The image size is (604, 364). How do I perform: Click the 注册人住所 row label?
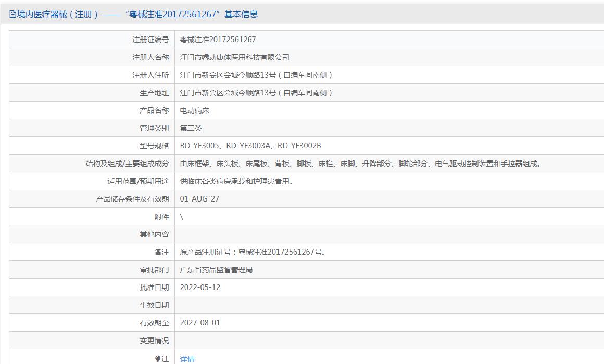coord(150,74)
